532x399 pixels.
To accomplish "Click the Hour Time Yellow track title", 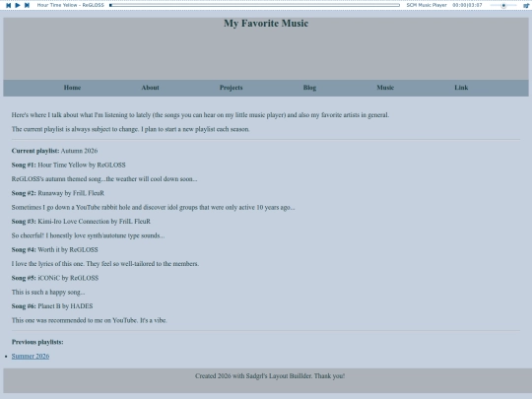I will coord(71,5).
